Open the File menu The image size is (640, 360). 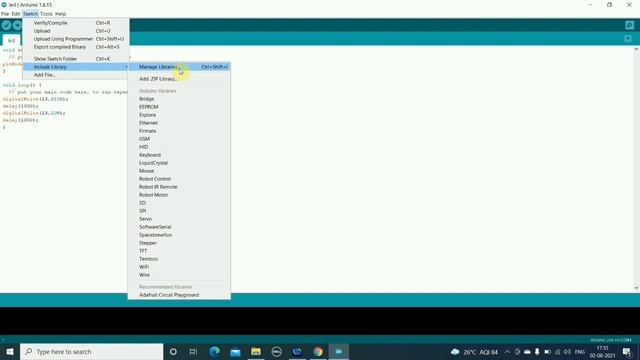point(5,14)
